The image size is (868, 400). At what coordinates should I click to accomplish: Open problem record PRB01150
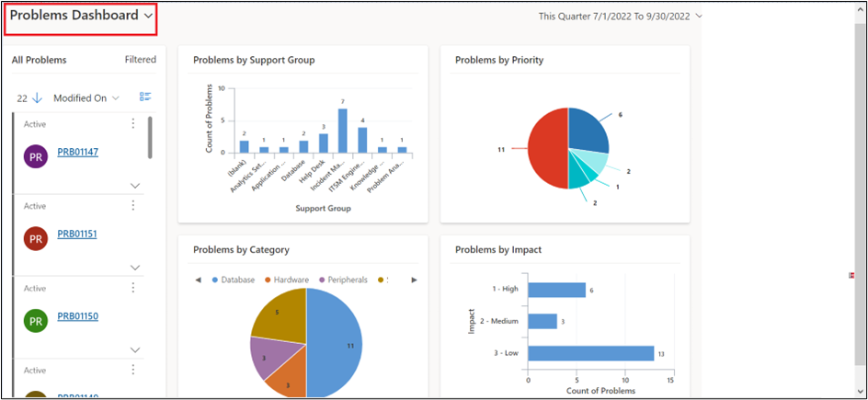tap(78, 316)
